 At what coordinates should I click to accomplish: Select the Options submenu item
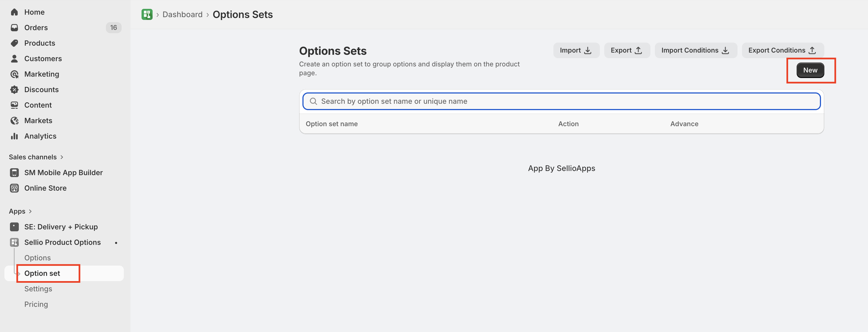(37, 258)
